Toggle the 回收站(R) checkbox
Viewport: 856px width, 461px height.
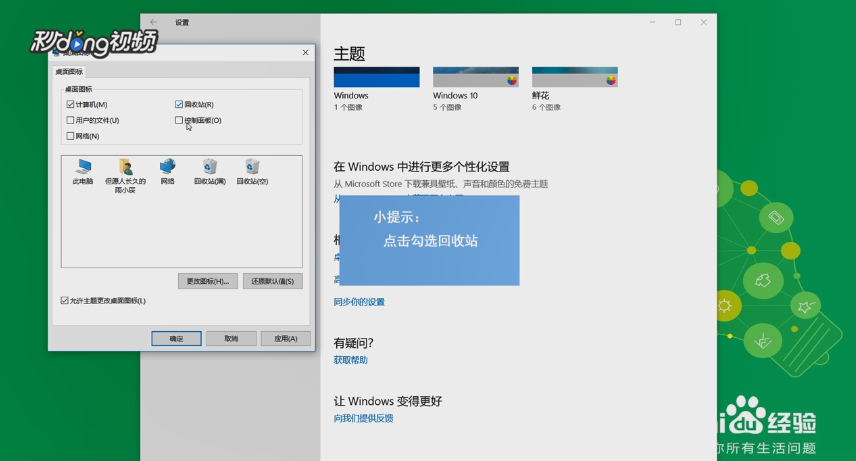(x=179, y=104)
